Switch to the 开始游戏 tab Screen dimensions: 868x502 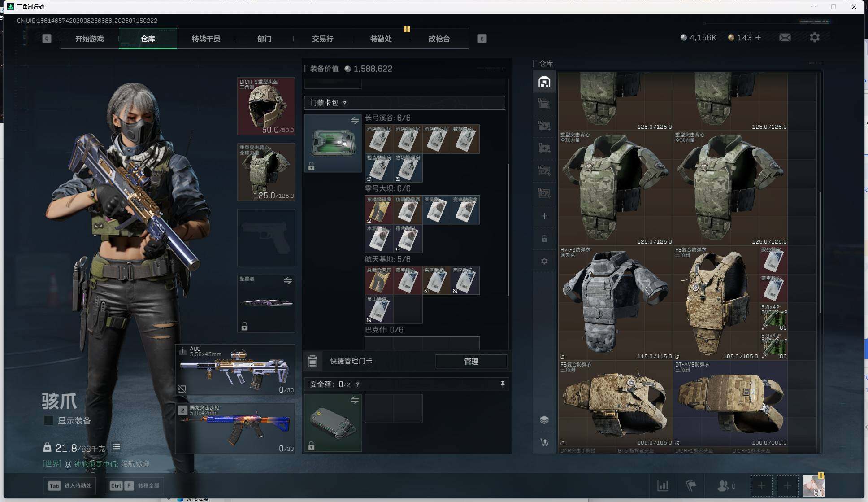click(x=90, y=39)
